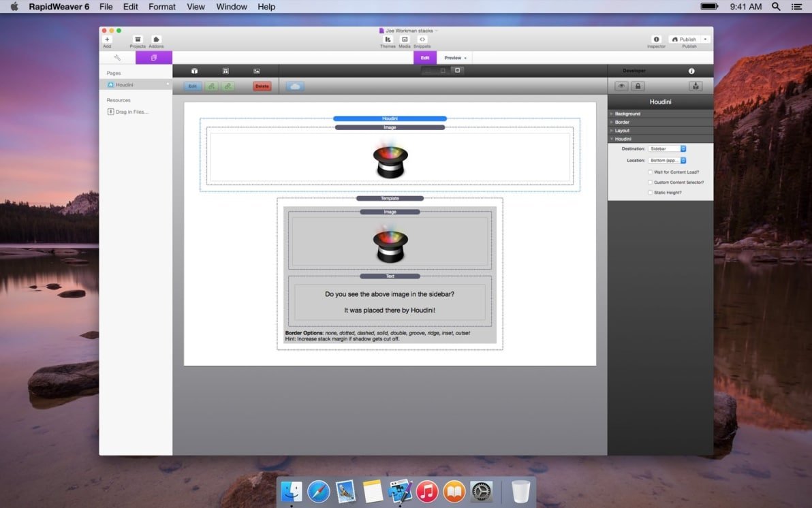This screenshot has height=508, width=812.
Task: Enable the Static Height checkbox
Action: click(651, 193)
